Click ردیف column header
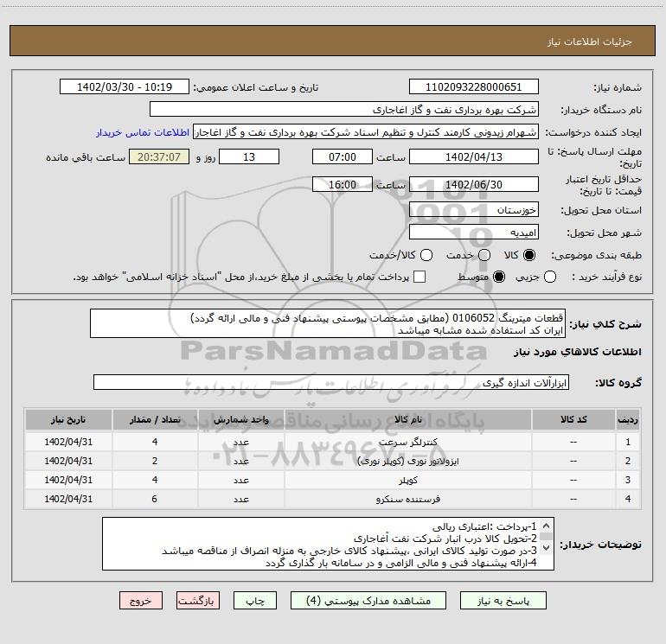Screen dimensions: 666x644 (x=628, y=419)
